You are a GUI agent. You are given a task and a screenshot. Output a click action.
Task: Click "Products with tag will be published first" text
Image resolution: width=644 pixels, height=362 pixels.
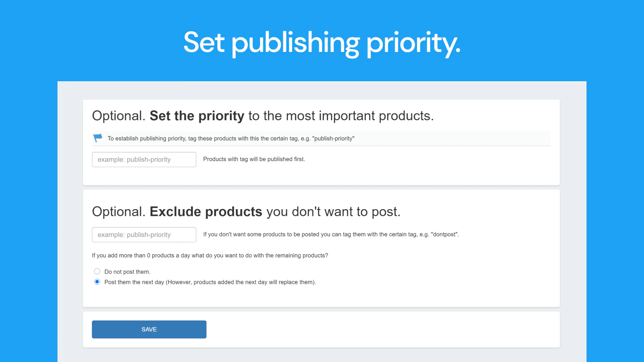coord(254,159)
